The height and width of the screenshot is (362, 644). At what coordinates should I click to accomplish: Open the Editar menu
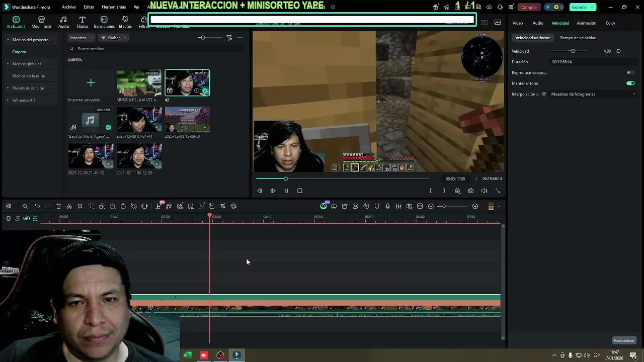[89, 7]
